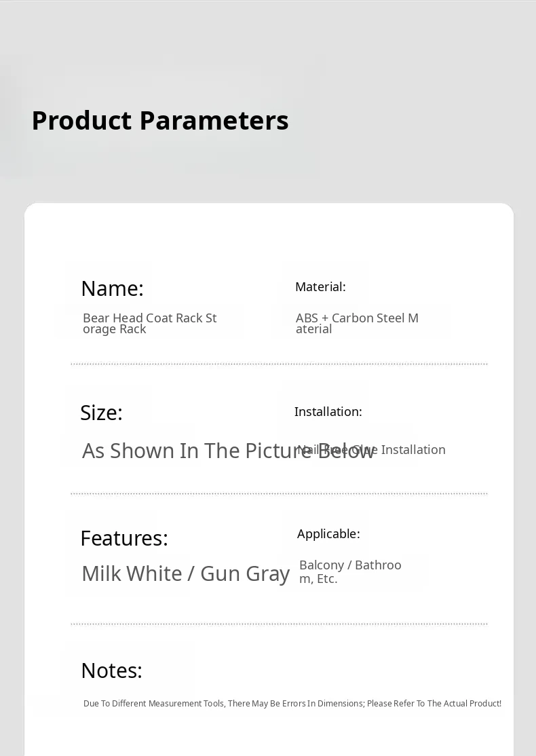Click the dotted divider below the Size row
Image resolution: width=536 pixels, height=756 pixels.
[279, 494]
